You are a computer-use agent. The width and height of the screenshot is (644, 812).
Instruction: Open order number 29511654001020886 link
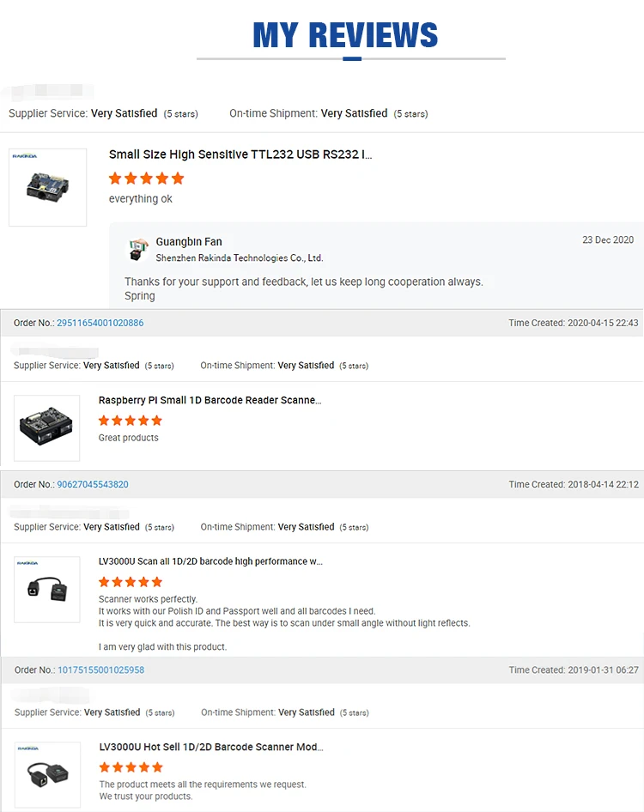click(x=100, y=323)
